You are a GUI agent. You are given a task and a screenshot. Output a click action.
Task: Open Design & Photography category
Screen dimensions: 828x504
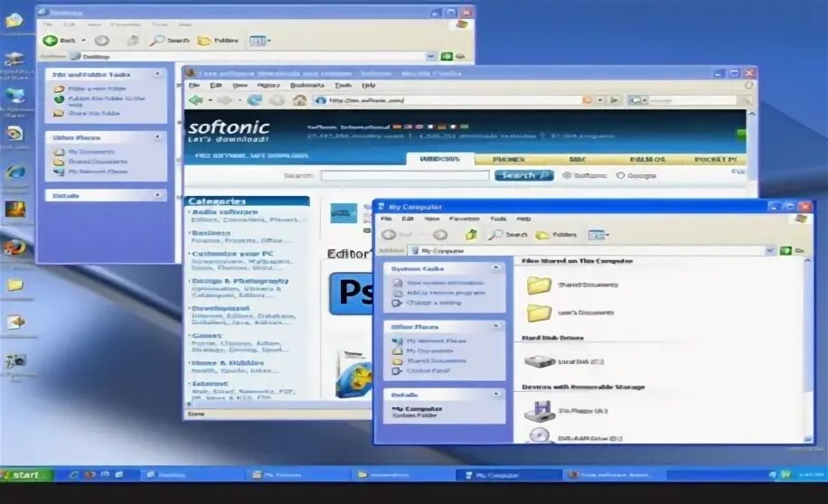pos(240,281)
